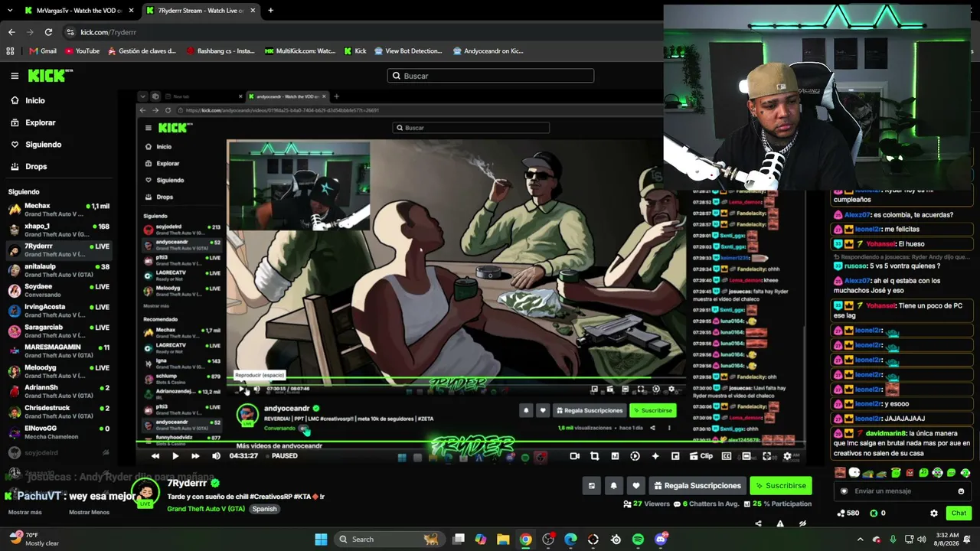The width and height of the screenshot is (980, 551).
Task: Toggle notifications bell for 7Ryderrr
Action: click(x=613, y=485)
